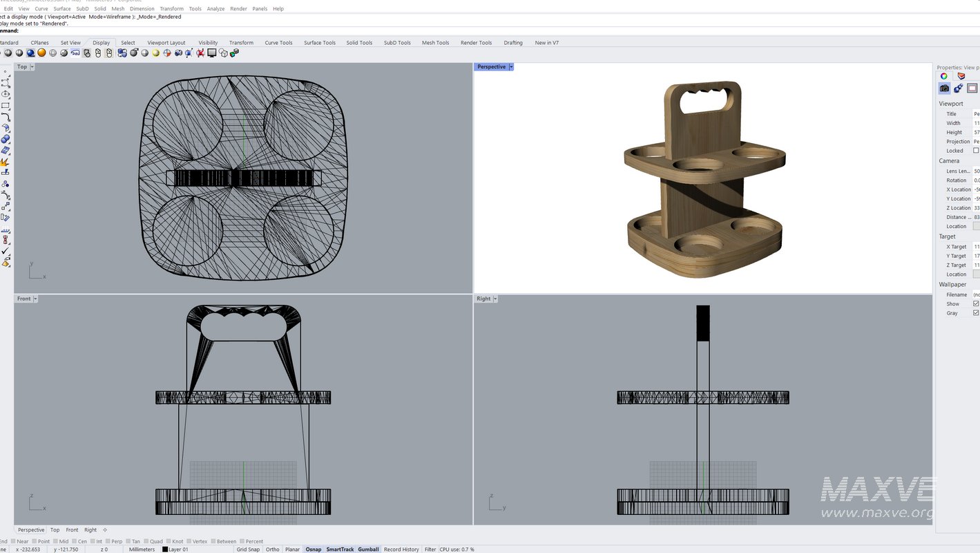Open the Front viewport title dropdown
Screen dimensions: 980x553
[35, 299]
